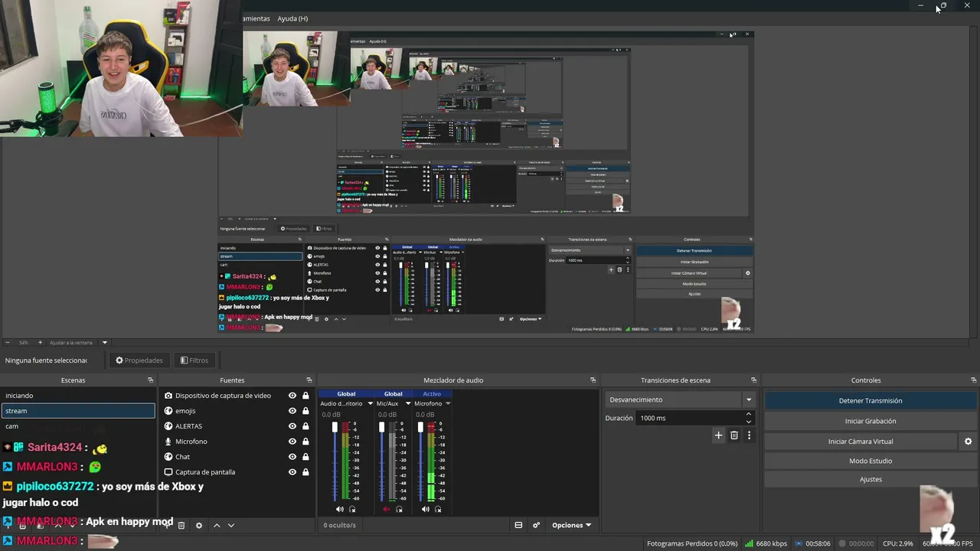The height and width of the screenshot is (551, 980).
Task: Select the cam scene
Action: [x=78, y=426]
